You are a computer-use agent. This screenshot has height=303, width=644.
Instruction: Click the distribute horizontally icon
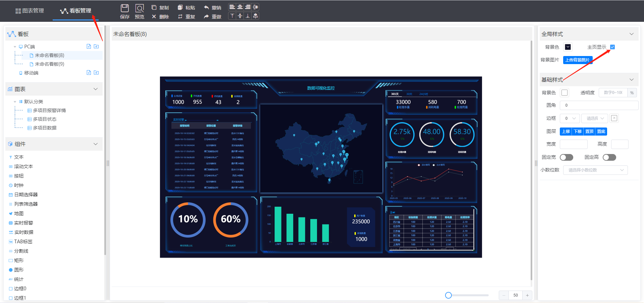(255, 7)
